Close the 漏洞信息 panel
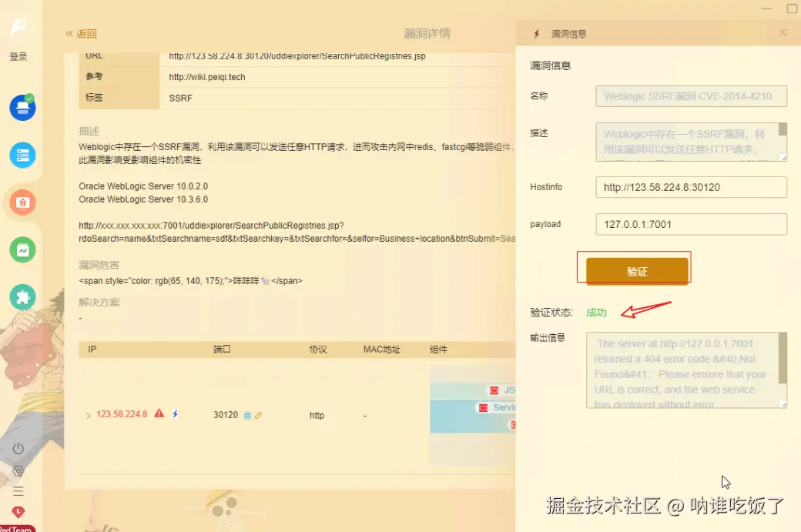Viewport: 801px width, 532px height. (x=783, y=32)
